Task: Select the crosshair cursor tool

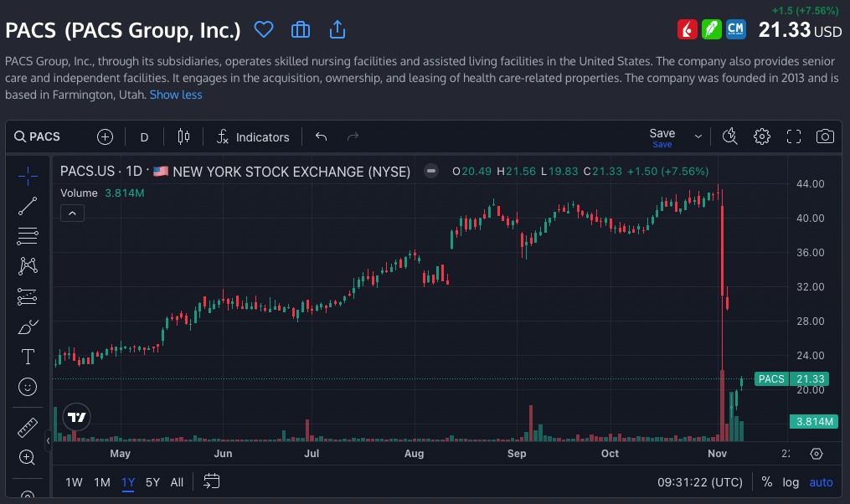Action: tap(28, 176)
